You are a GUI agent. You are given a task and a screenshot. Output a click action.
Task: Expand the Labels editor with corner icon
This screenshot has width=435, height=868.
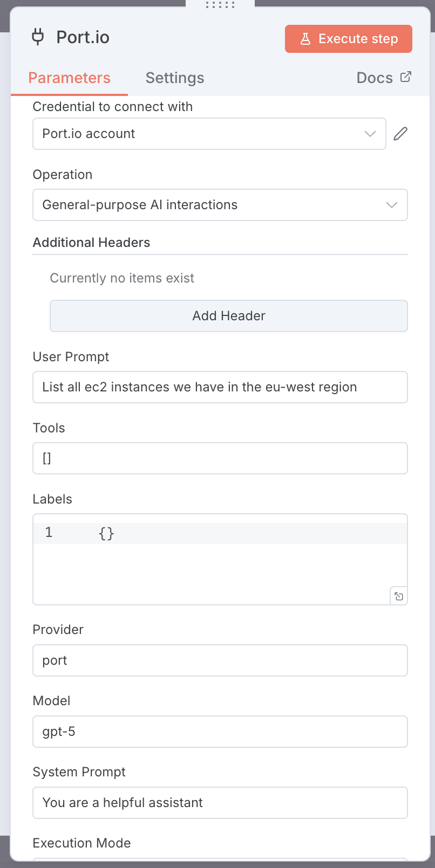coord(399,596)
